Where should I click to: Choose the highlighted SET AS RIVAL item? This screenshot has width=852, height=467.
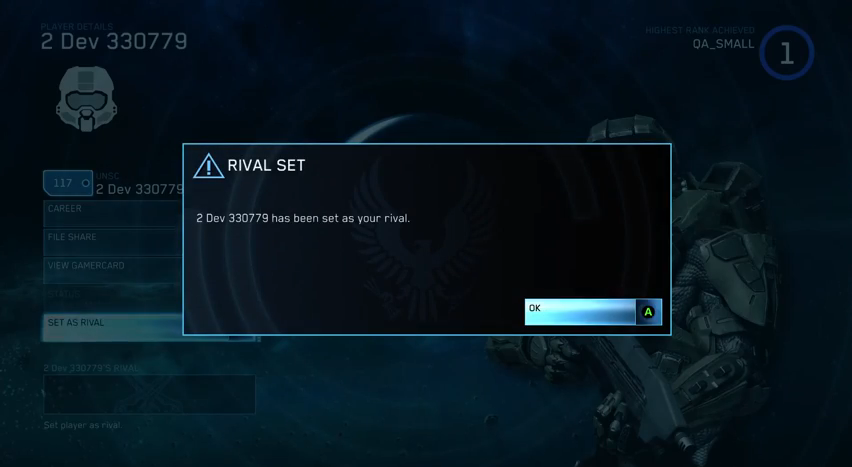112,328
